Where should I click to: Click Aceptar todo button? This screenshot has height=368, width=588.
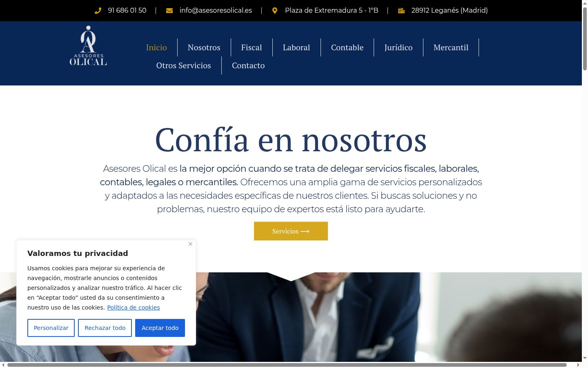[160, 328]
